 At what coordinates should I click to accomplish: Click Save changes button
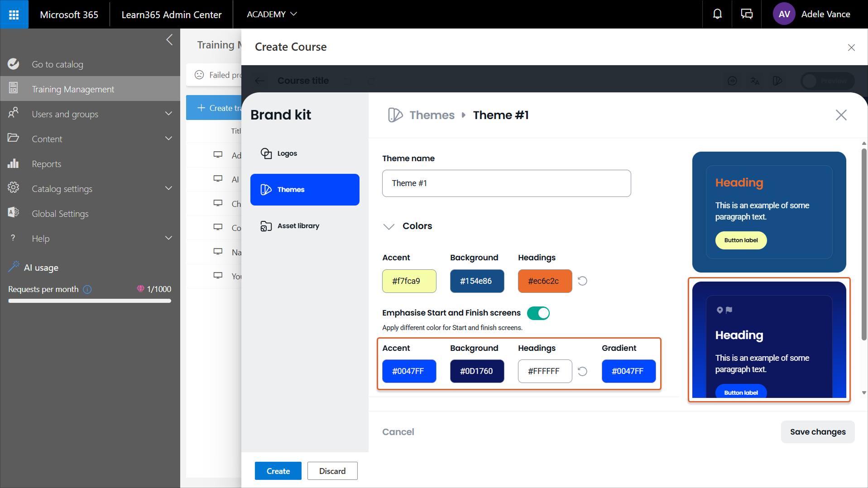pos(817,432)
